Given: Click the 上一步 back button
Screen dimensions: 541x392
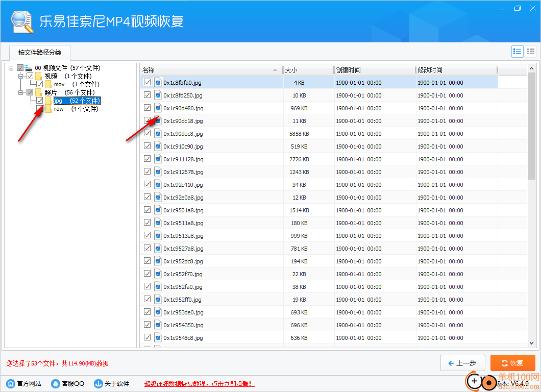Looking at the screenshot, I should click(463, 363).
